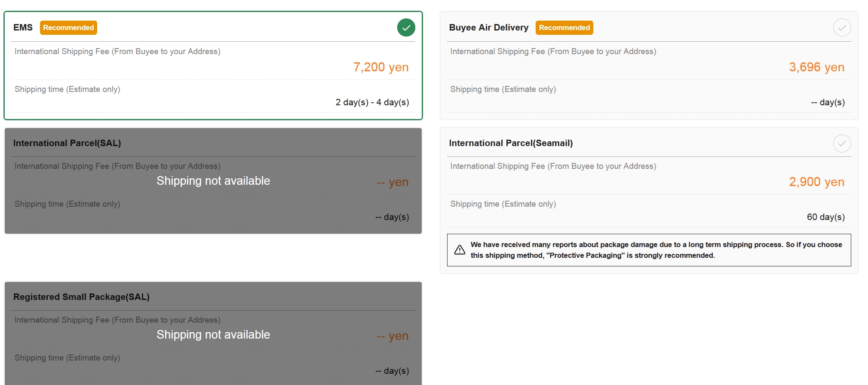Click the 3,696 yen Air Delivery fee

click(x=817, y=67)
